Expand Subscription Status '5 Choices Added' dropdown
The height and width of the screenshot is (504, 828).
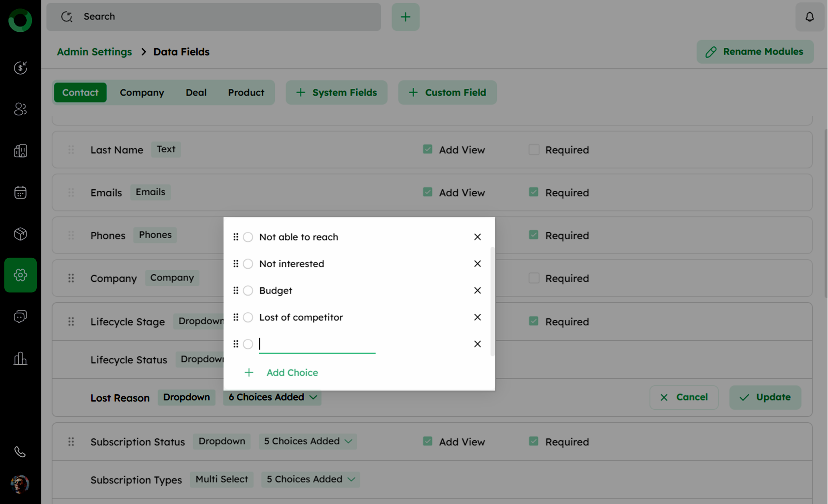click(308, 441)
